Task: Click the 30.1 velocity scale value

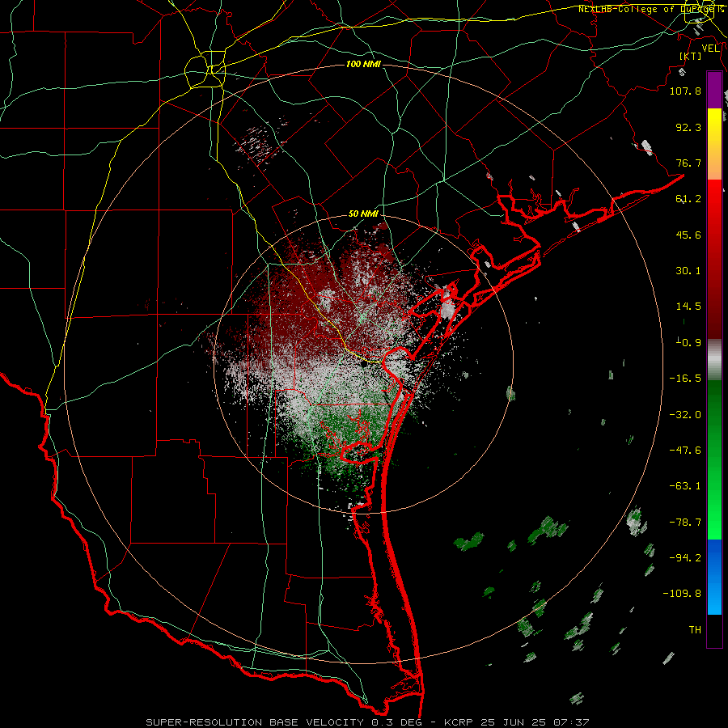Action: click(688, 271)
